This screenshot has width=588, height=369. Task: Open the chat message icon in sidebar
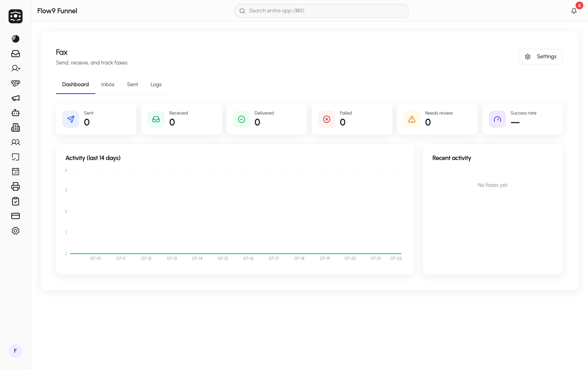coord(15,157)
